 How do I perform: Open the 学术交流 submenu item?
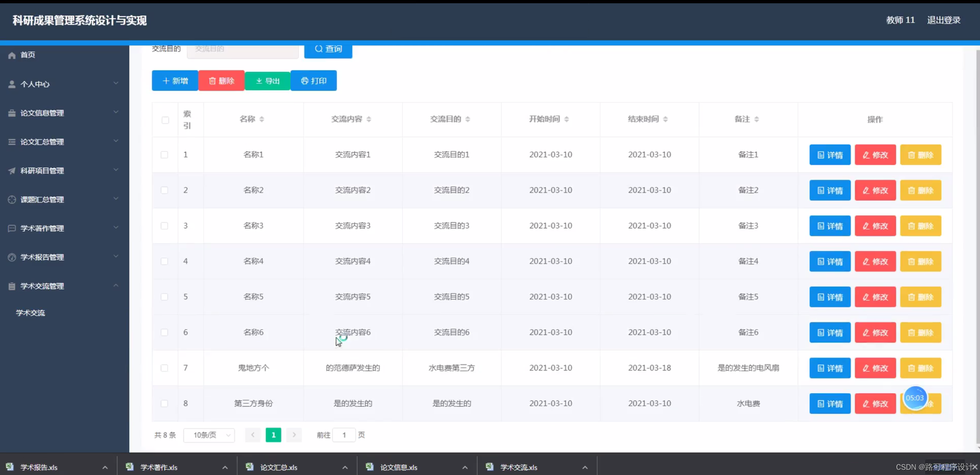tap(30, 313)
